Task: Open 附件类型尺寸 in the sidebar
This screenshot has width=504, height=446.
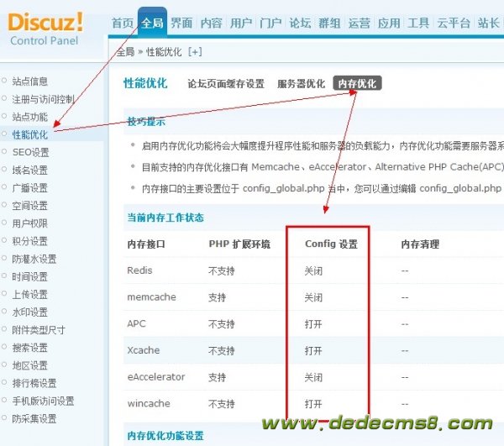Action: pos(39,330)
